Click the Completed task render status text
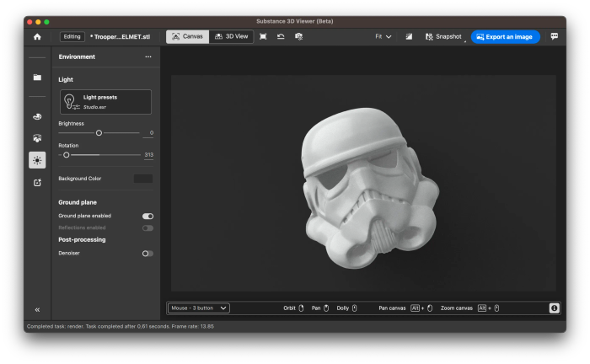Screen dimensions: 590x364 (121, 326)
